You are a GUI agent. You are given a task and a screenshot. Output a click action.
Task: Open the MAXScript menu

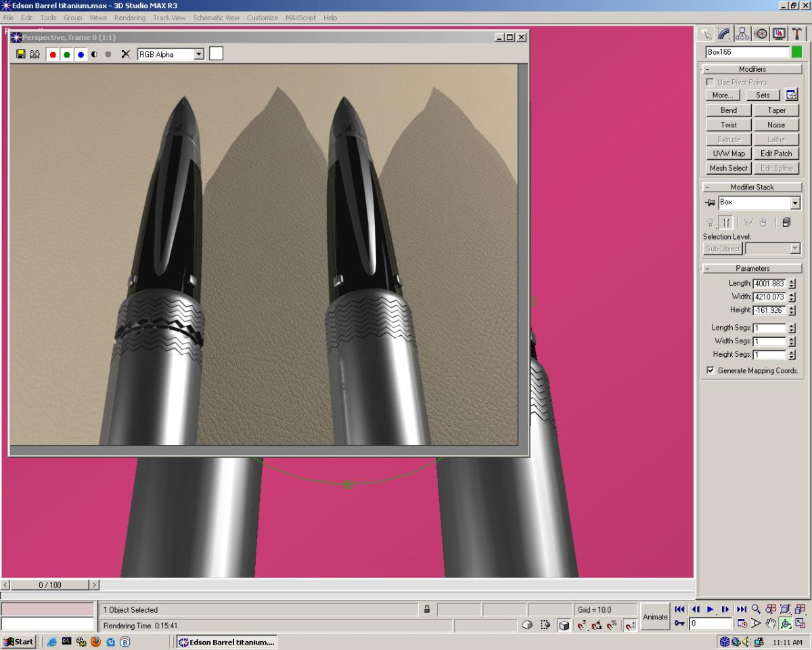tap(300, 18)
